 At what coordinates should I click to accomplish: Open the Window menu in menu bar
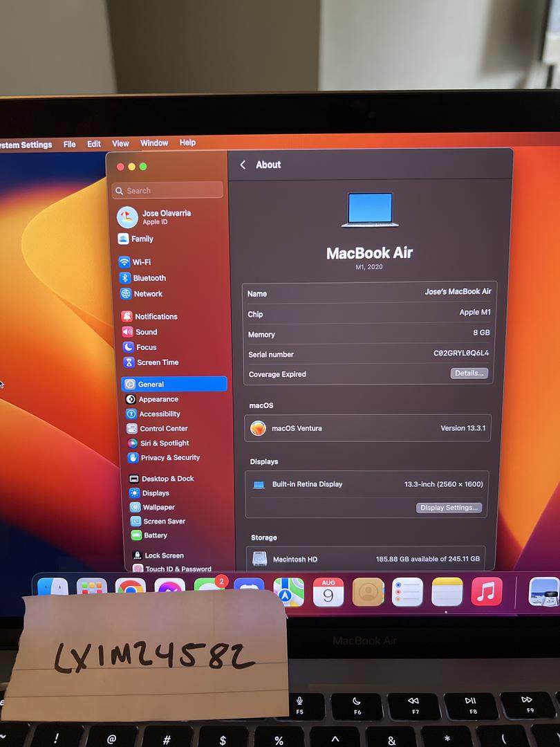[154, 143]
